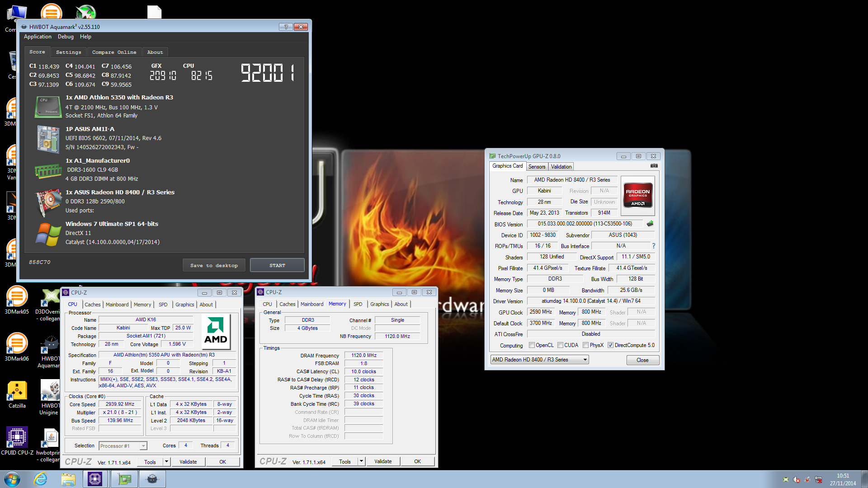Click the motherboard icon in Aquamark

pyautogui.click(x=48, y=139)
